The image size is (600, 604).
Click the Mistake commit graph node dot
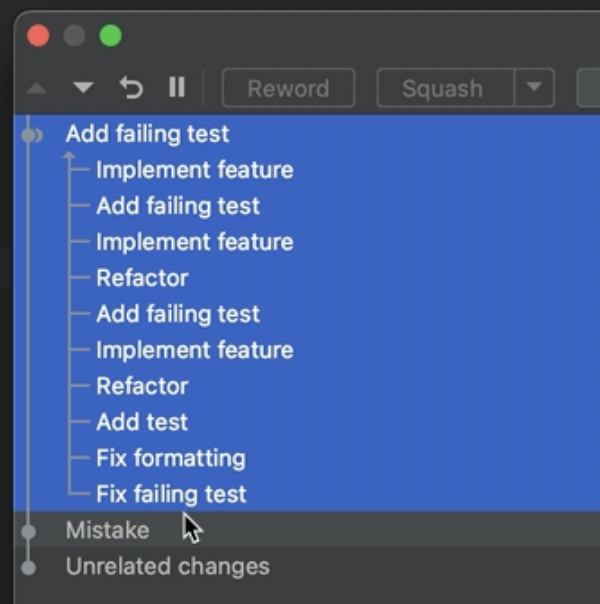(28, 531)
